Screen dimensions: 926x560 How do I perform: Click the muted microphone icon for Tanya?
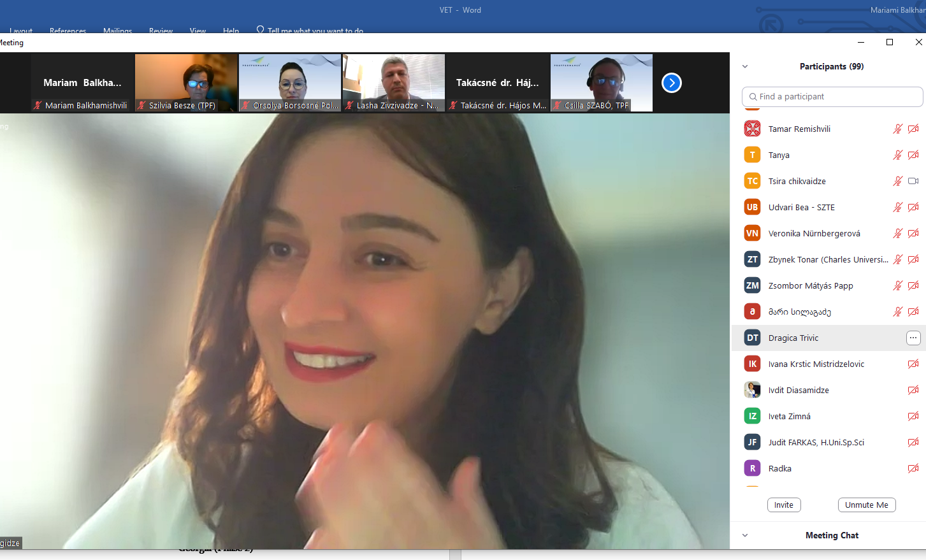pyautogui.click(x=897, y=155)
